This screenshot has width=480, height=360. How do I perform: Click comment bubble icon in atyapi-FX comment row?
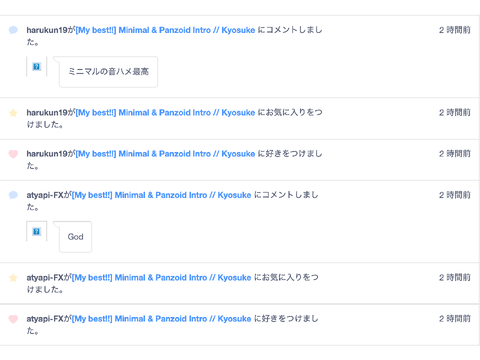[x=13, y=195]
